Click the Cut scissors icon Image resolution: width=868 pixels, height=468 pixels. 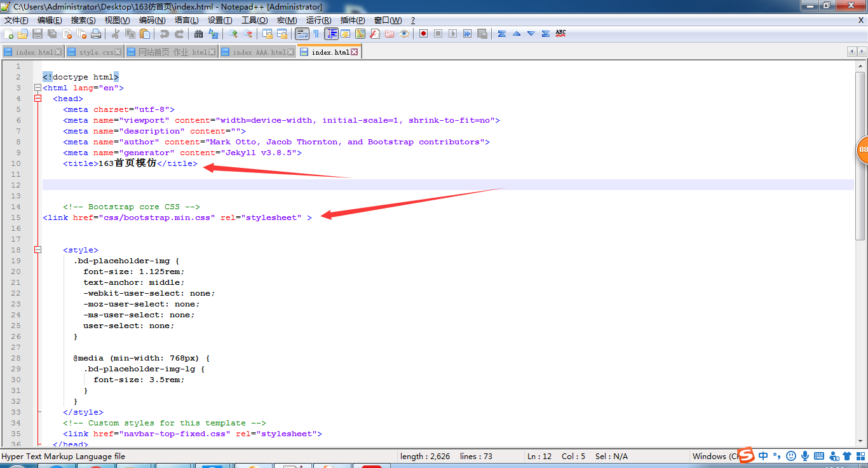pos(115,34)
